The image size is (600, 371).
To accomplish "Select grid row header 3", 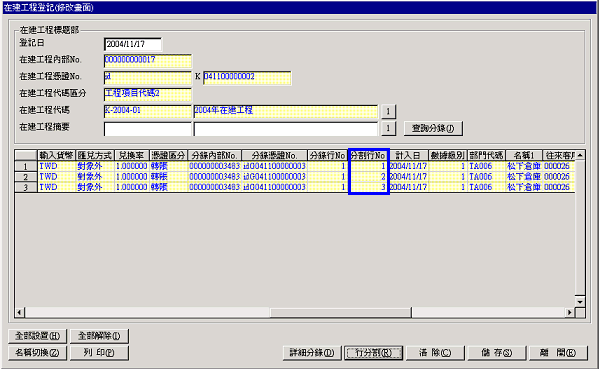I will tap(26, 187).
